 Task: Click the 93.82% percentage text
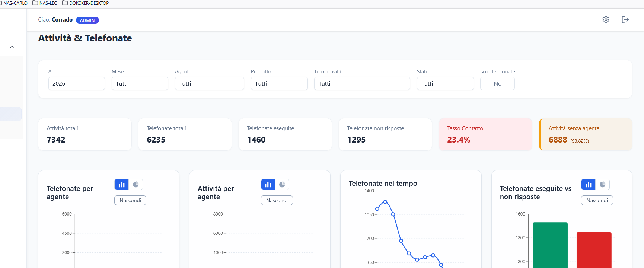580,141
